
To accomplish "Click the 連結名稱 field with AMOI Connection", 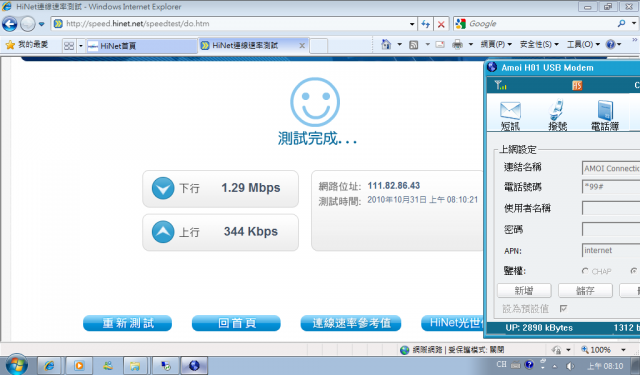I will pos(611,168).
